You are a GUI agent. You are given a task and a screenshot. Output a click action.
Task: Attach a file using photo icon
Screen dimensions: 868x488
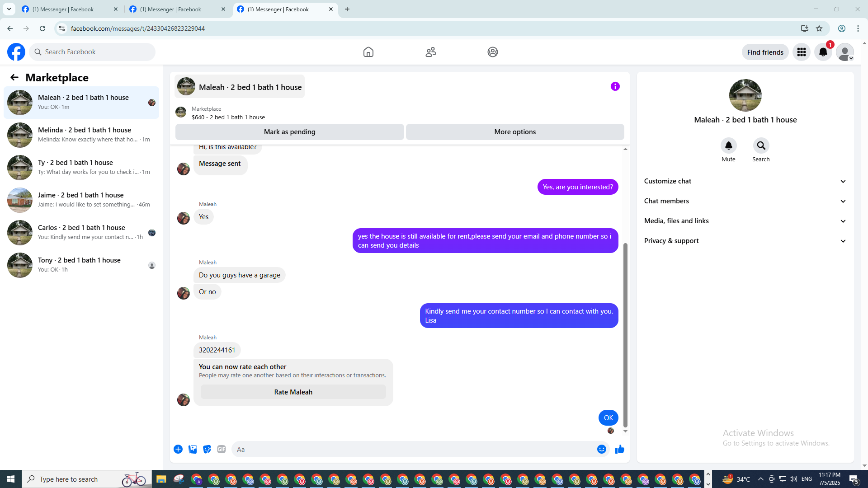point(193,449)
